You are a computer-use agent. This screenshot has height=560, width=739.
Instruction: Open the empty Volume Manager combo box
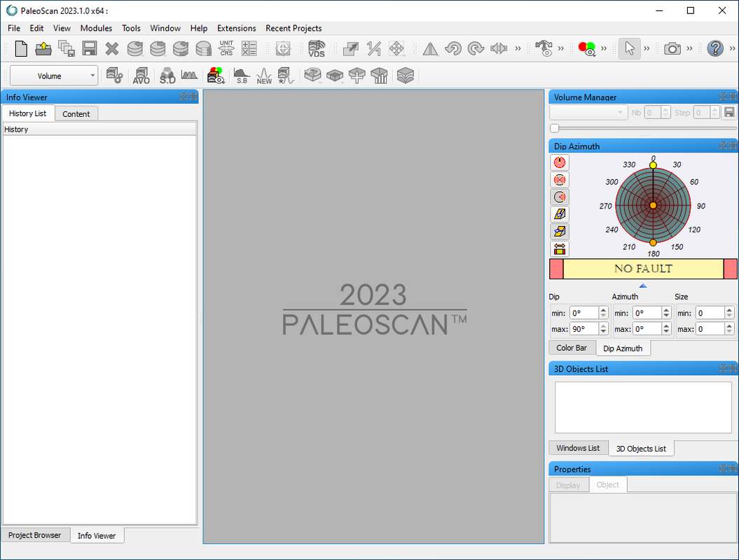pyautogui.click(x=588, y=113)
